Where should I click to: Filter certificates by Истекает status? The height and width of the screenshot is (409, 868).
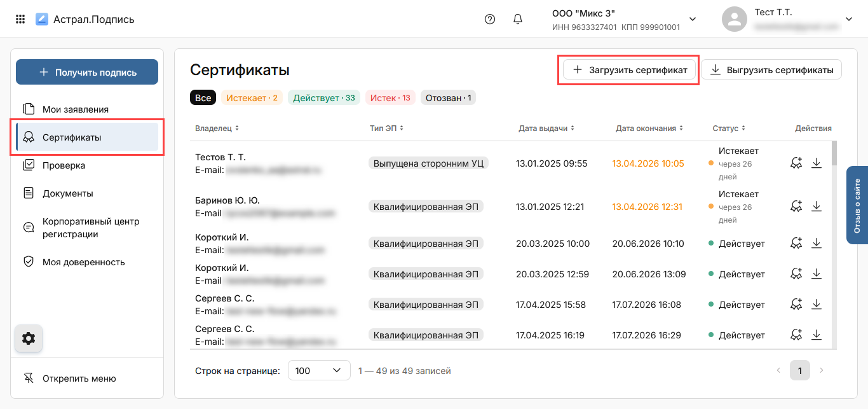(x=252, y=98)
